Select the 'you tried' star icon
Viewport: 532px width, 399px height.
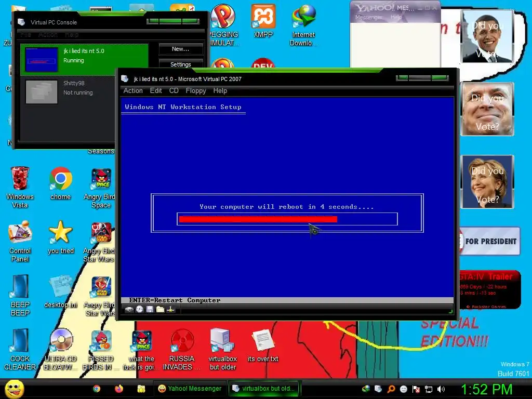(x=61, y=237)
